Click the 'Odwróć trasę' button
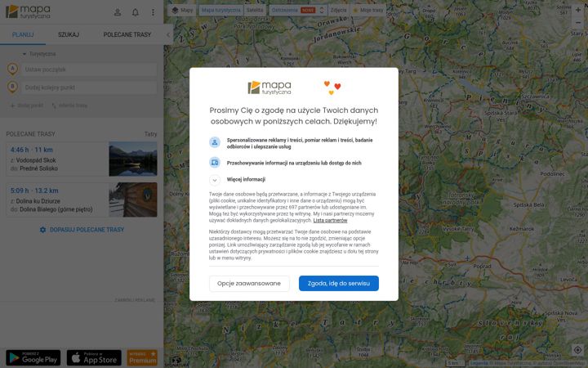 (x=69, y=105)
